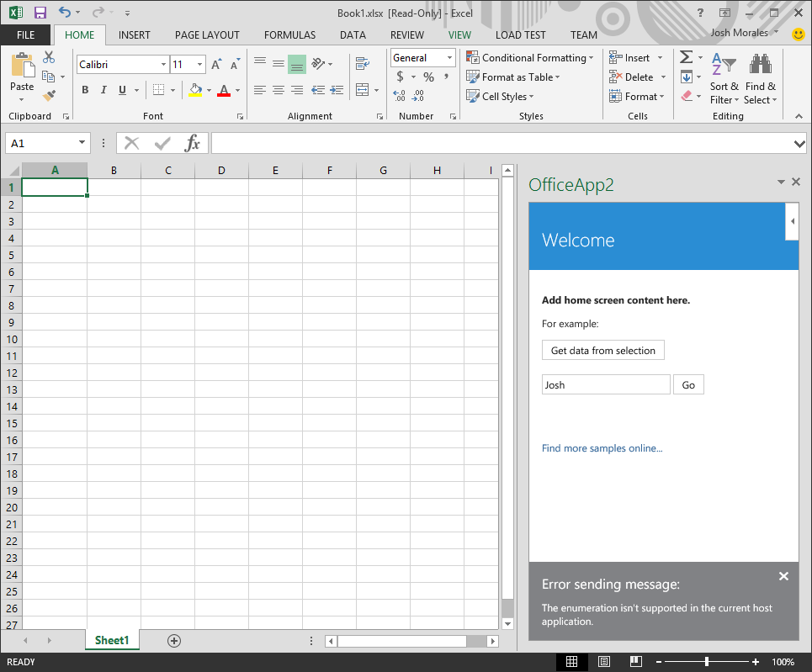
Task: Click the Increase Decimal icon
Action: coord(417,94)
